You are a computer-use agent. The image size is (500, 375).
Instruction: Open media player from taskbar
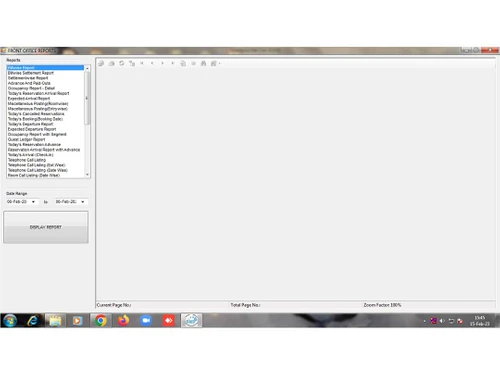(x=77, y=321)
